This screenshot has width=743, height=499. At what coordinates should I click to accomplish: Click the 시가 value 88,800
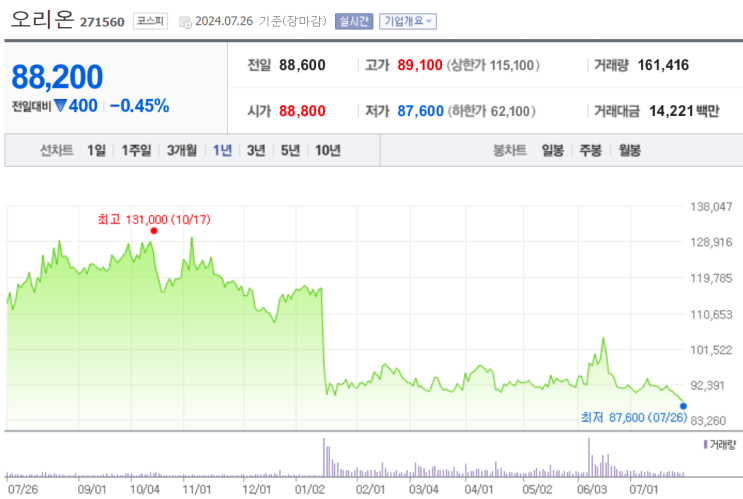coord(302,111)
